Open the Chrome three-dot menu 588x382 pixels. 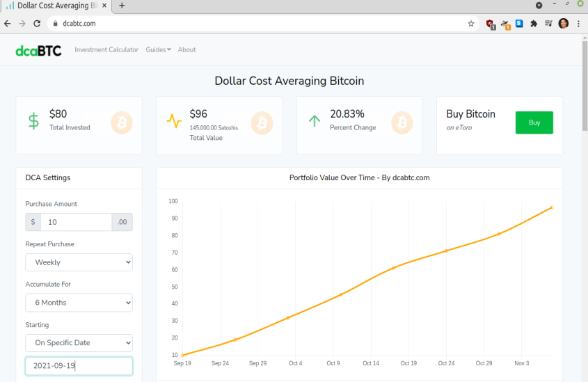coord(579,24)
